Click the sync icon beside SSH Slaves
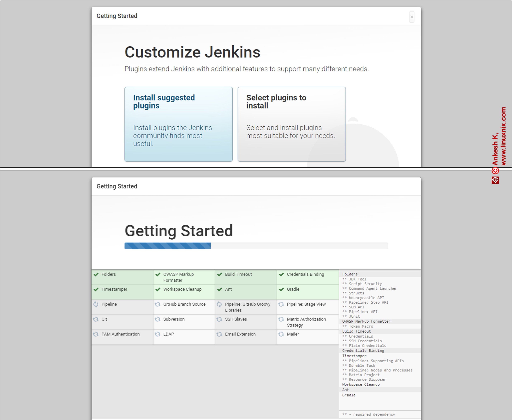 [x=219, y=319]
